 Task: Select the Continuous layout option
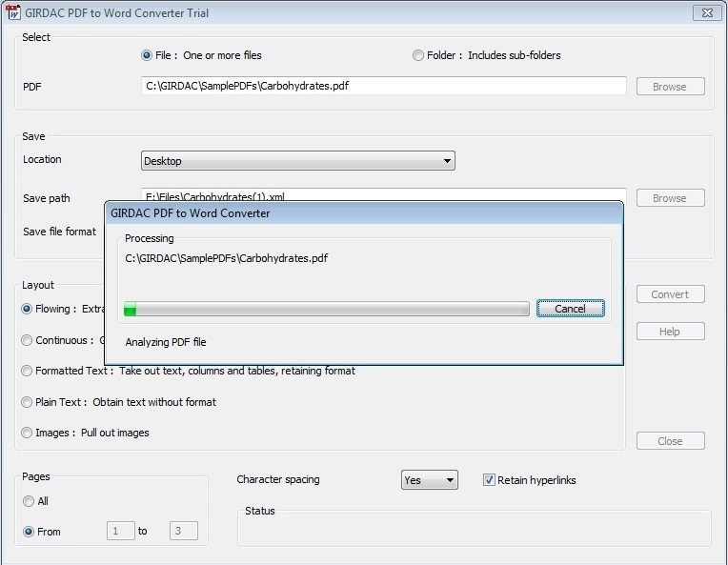click(63, 340)
